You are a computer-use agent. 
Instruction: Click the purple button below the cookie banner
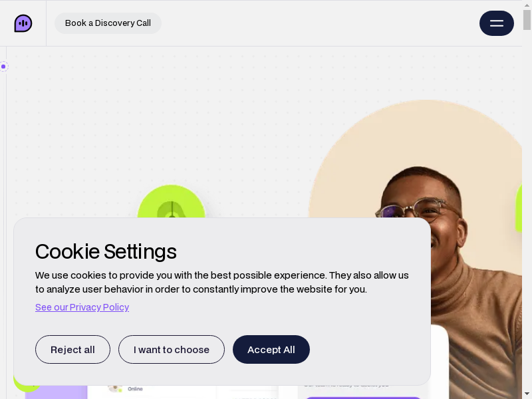click(x=362, y=396)
